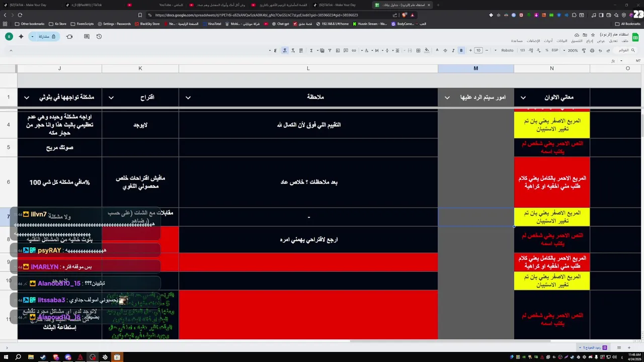644x362 pixels.
Task: Open the text color picker A
Action: pos(437,50)
